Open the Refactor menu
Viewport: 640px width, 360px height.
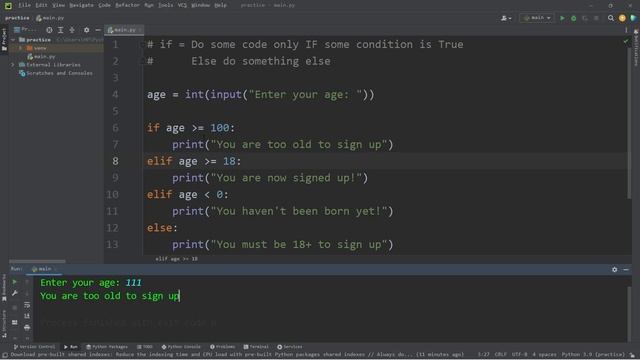[127, 5]
